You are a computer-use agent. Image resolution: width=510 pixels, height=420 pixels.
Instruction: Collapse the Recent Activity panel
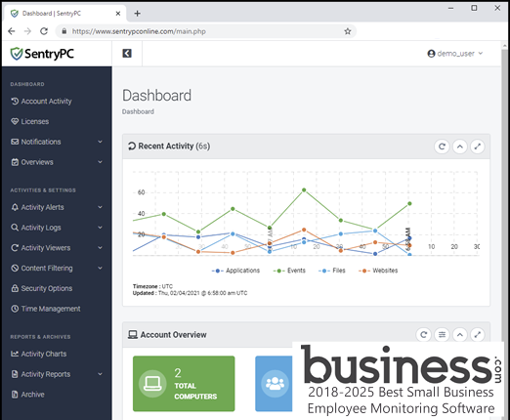460,147
